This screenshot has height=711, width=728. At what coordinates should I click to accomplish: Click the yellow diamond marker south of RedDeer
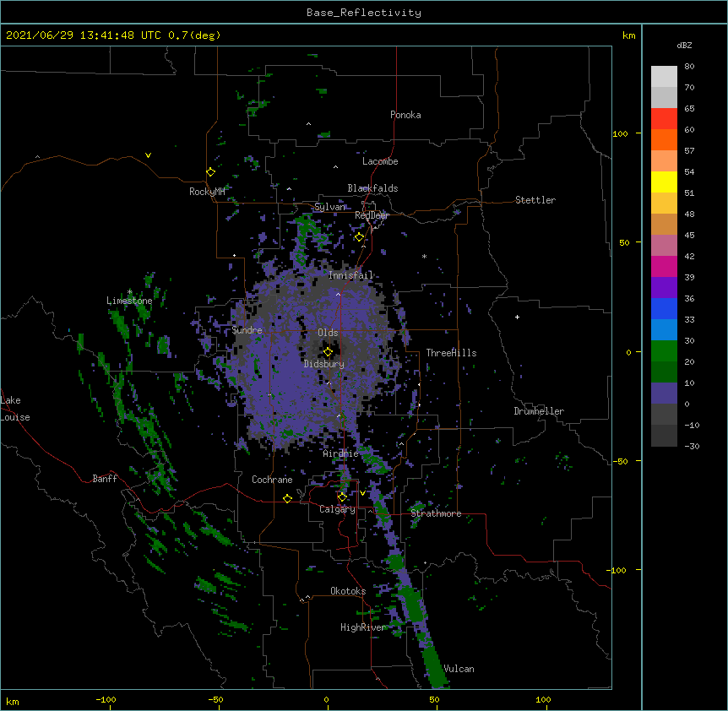360,237
